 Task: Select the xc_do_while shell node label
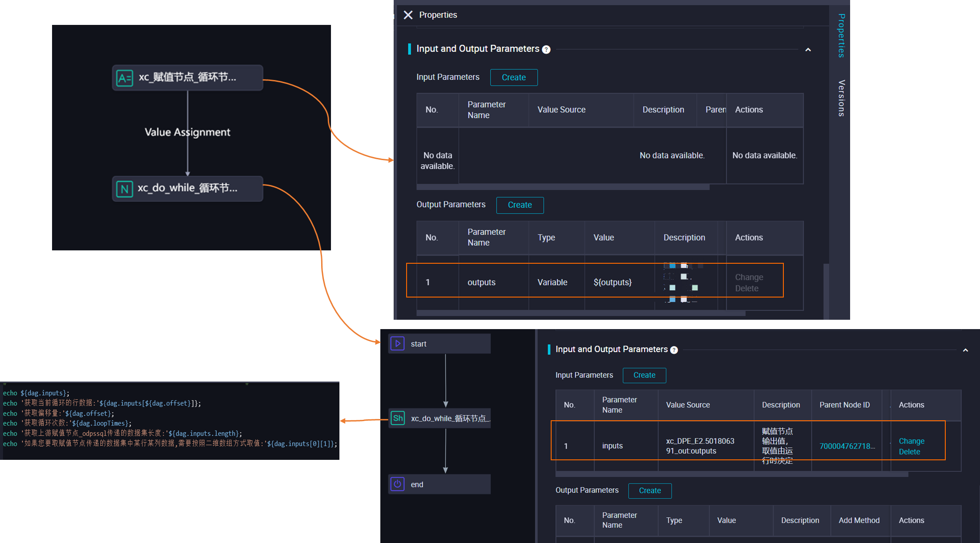click(450, 418)
